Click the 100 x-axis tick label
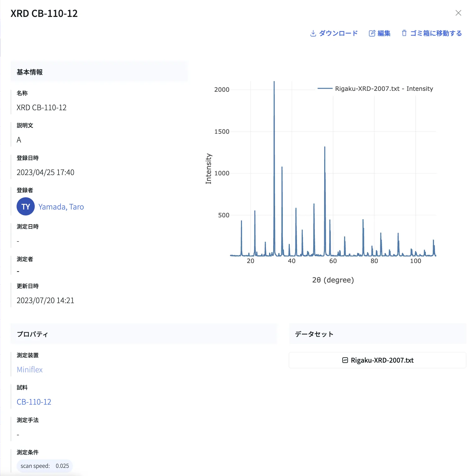Viewport: 470px width, 476px height. click(416, 261)
